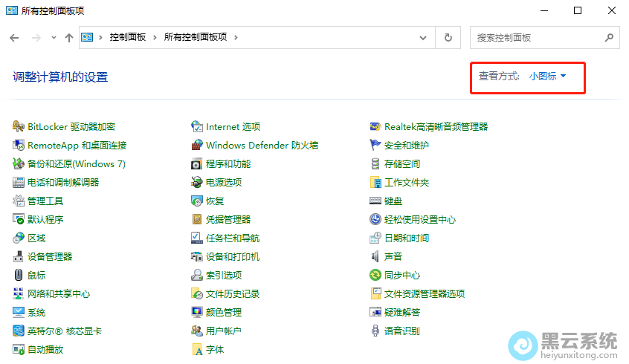This screenshot has height=364, width=629.
Task: Open the 疑难解答 icon
Action: click(375, 312)
